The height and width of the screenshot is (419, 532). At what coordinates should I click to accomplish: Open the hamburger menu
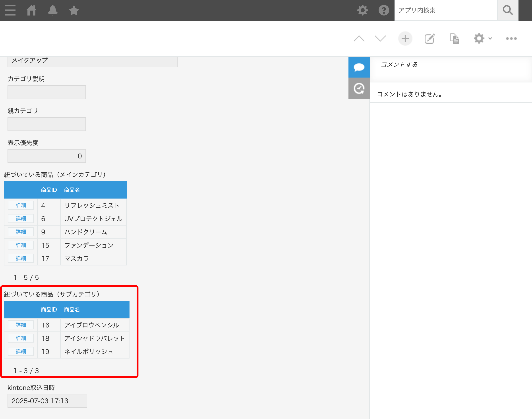pyautogui.click(x=10, y=10)
